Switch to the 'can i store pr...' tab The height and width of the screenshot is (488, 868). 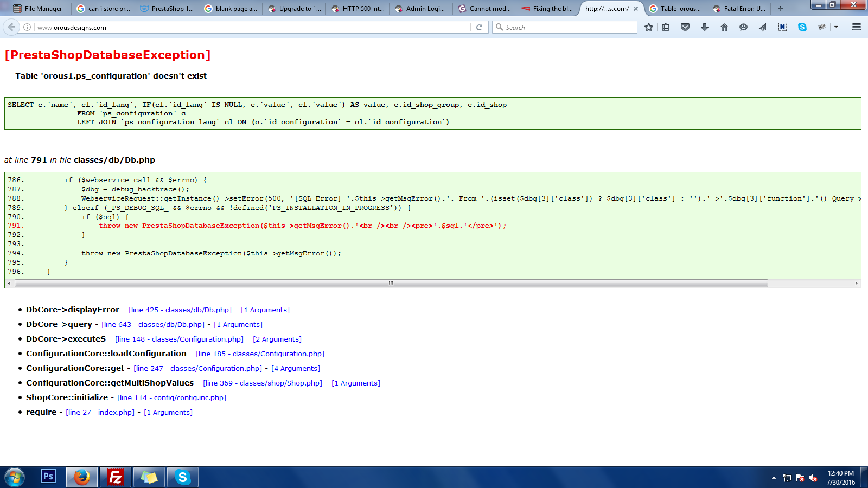tap(103, 9)
